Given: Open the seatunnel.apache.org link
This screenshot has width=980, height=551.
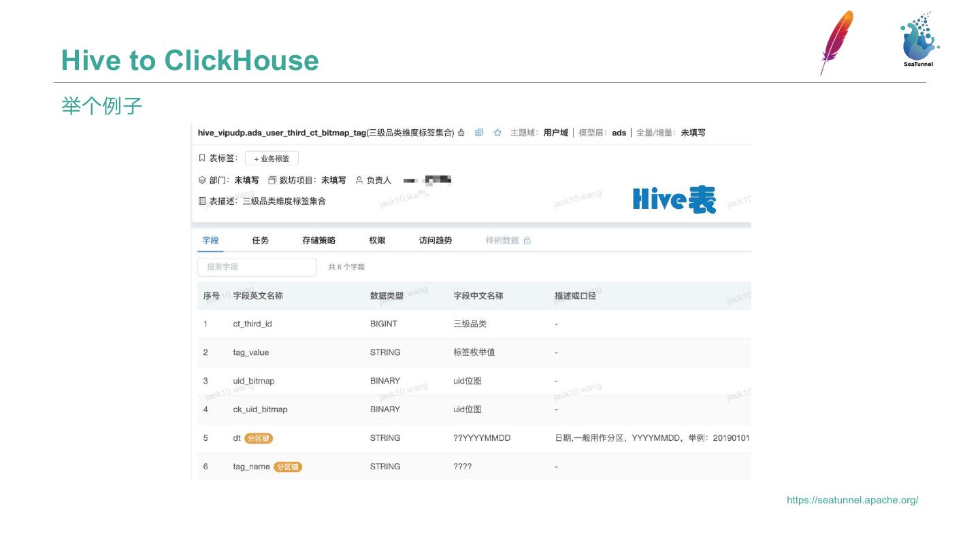Looking at the screenshot, I should [x=853, y=500].
